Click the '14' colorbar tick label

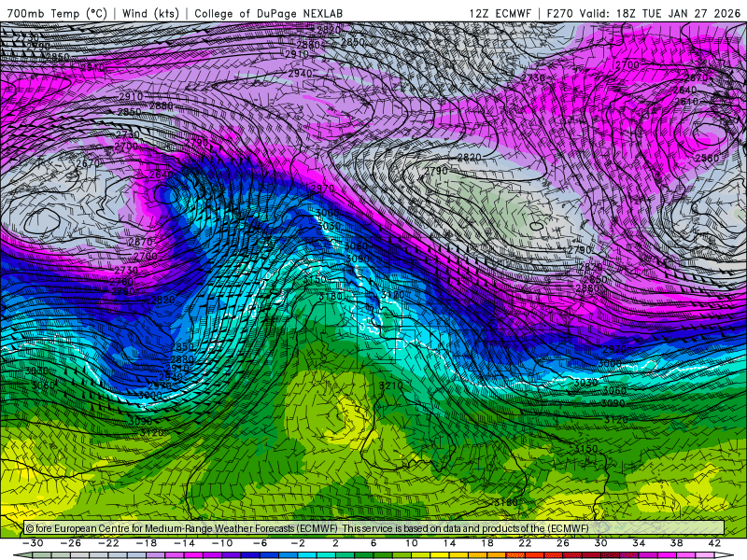pos(449,543)
